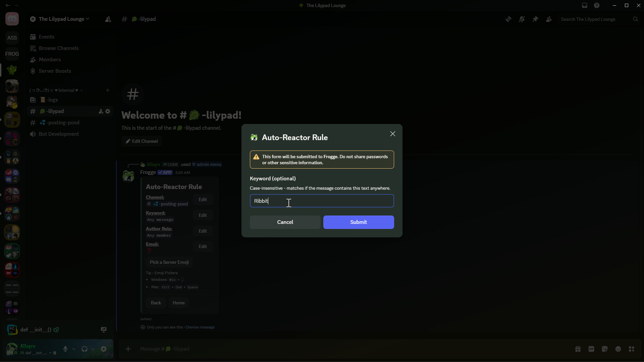Open Members in the sidebar
The width and height of the screenshot is (644, 362).
[x=70, y=60]
